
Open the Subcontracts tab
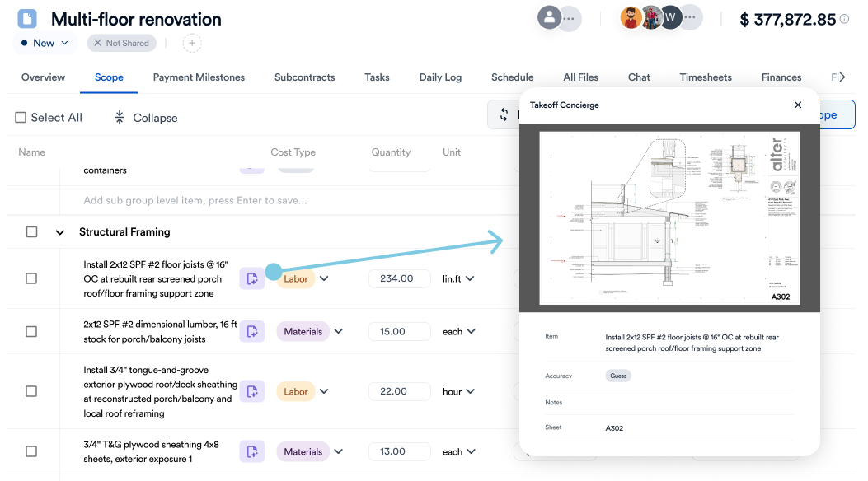pos(304,77)
